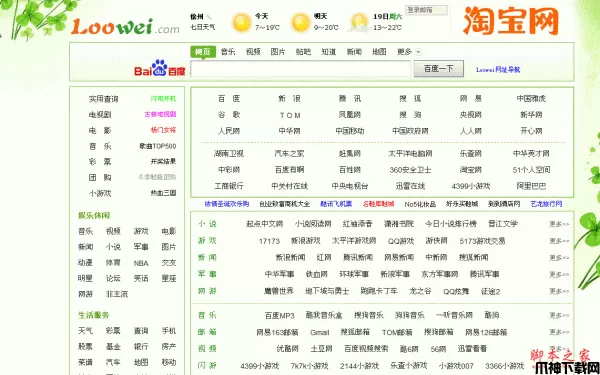
Task: Open the 七日天气 forecast link
Action: (x=202, y=27)
